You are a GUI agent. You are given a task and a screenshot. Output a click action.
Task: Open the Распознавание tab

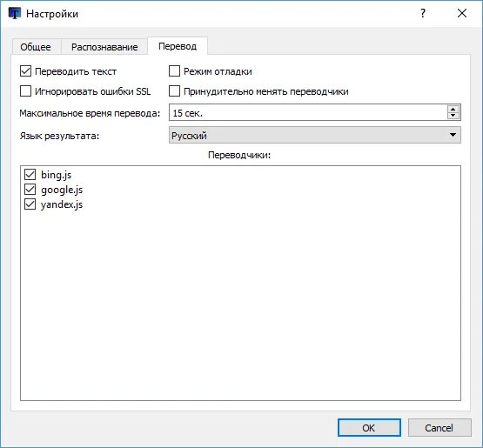pyautogui.click(x=104, y=47)
